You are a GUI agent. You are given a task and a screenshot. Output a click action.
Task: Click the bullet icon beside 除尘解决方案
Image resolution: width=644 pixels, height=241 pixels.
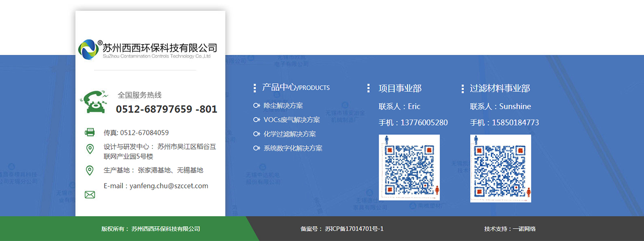[x=257, y=106]
